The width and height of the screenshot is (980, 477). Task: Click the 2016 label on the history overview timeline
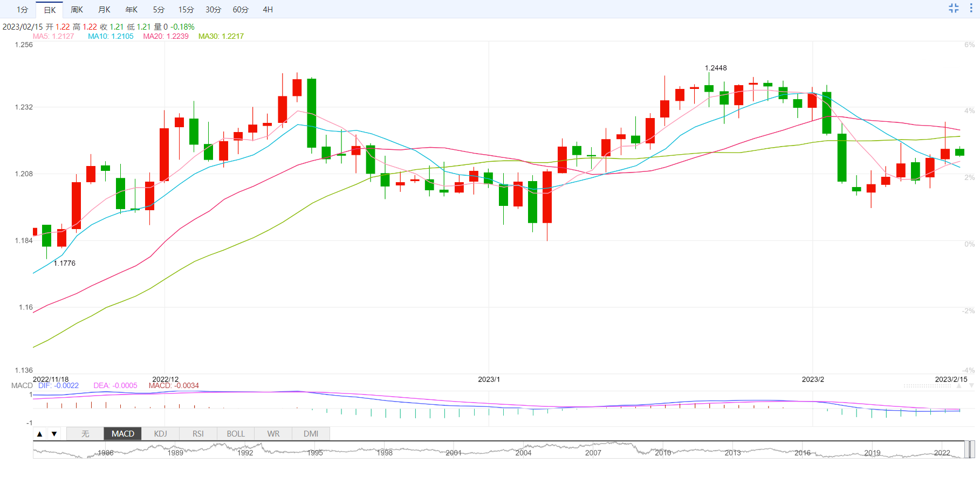point(803,453)
